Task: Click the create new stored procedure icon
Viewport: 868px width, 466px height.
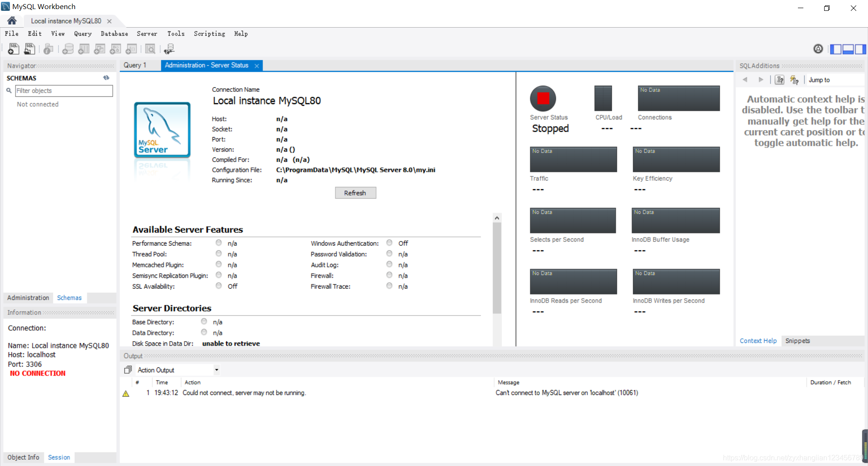Action: [115, 49]
